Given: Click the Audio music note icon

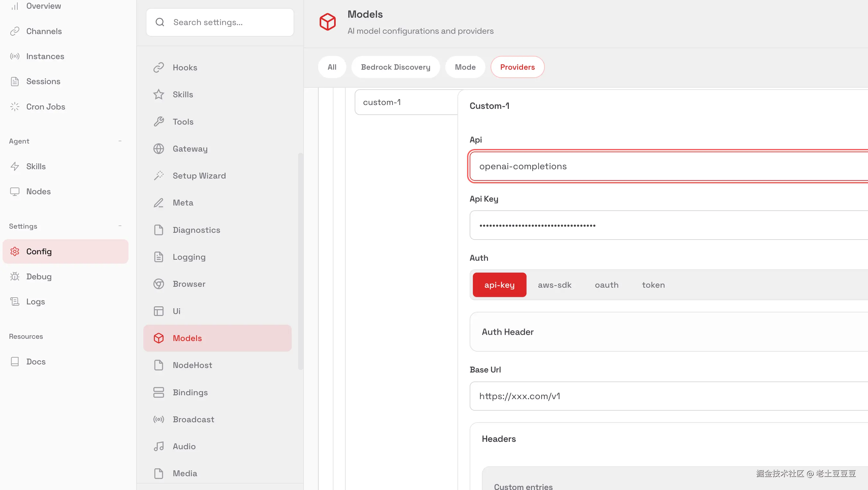Looking at the screenshot, I should point(158,446).
